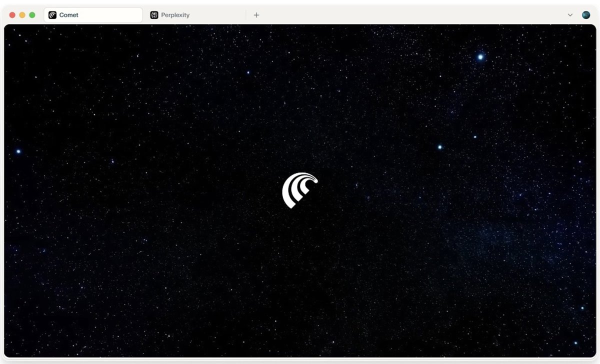The height and width of the screenshot is (364, 600).
Task: Click the bright star right of the Comet logo
Action: (440, 147)
